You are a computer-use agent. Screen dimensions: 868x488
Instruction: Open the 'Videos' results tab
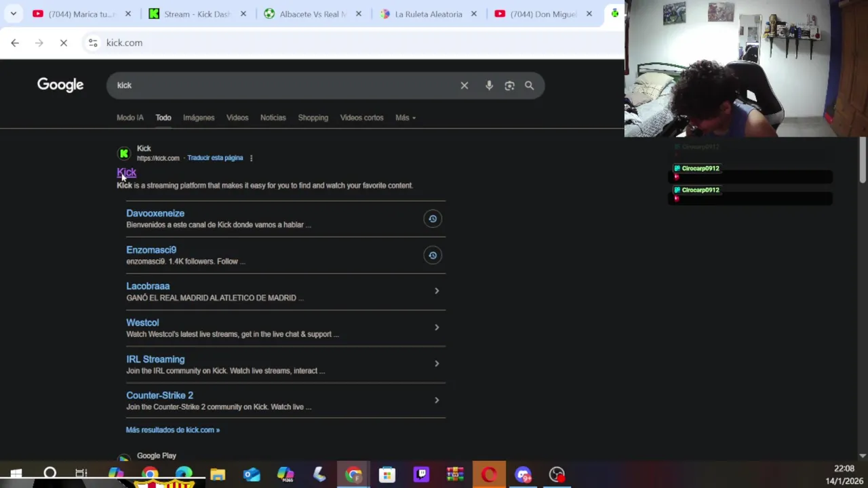[x=237, y=117]
